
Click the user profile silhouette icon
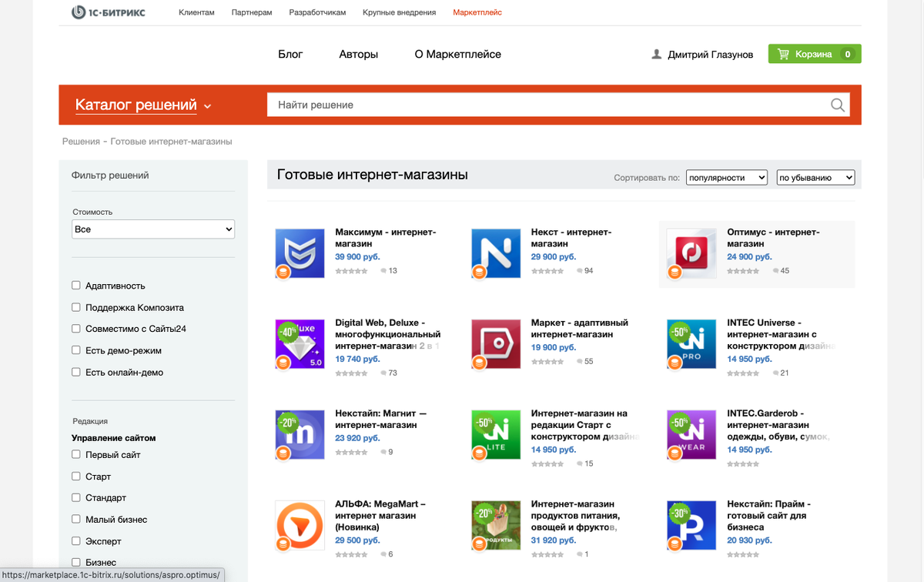point(656,55)
